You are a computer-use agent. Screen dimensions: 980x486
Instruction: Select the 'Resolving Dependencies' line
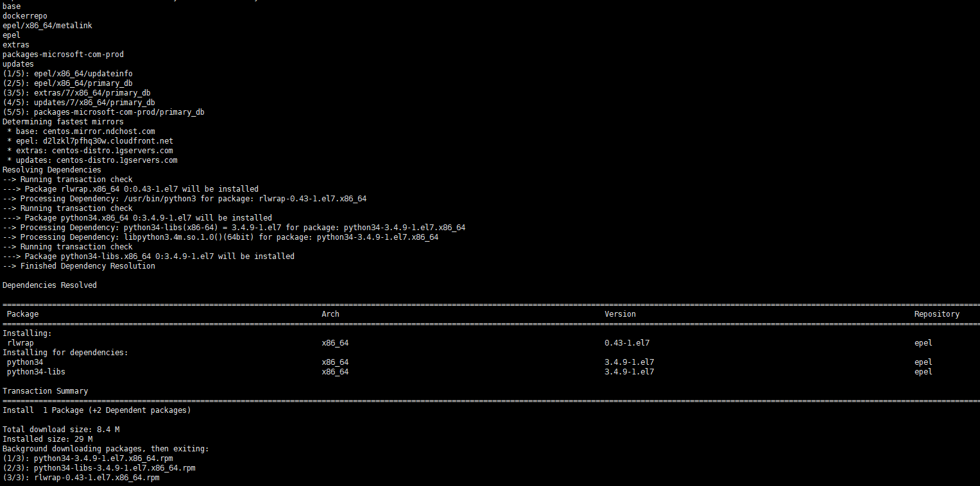coord(52,170)
